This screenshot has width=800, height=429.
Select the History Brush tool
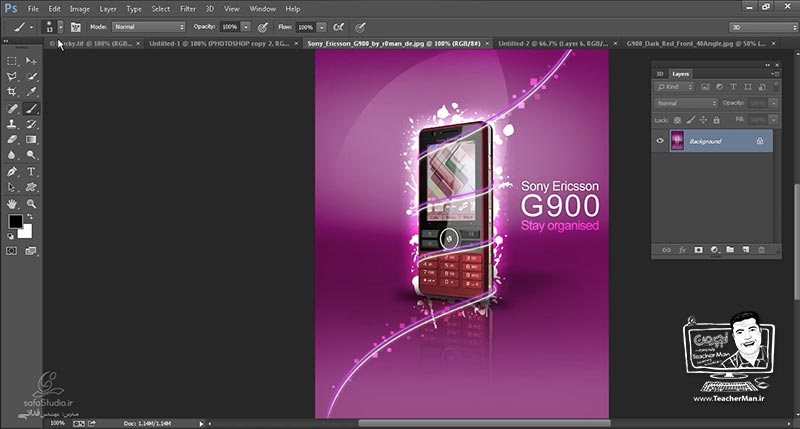[x=31, y=124]
